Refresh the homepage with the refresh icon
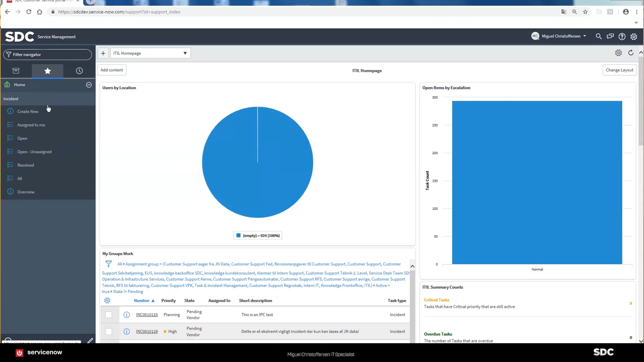 [631, 53]
